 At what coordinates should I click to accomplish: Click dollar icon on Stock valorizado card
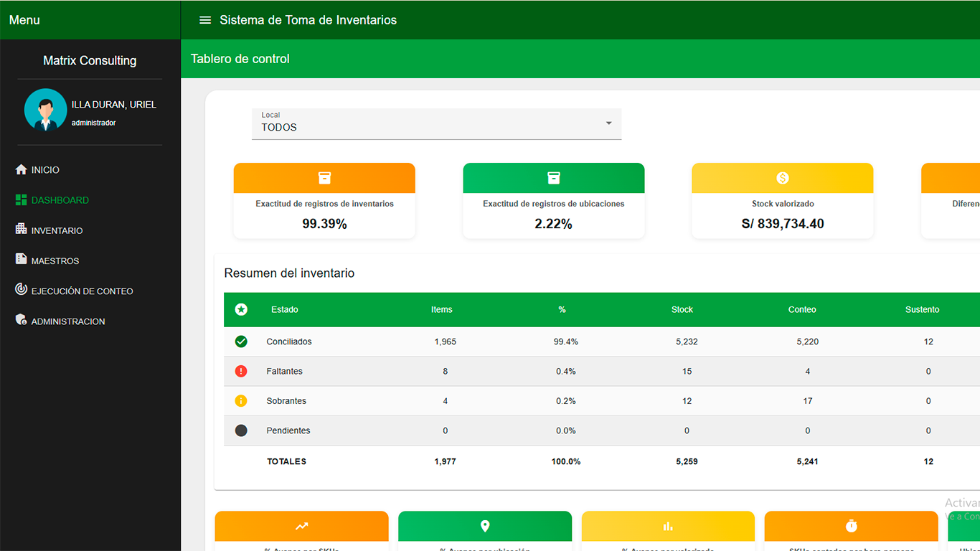[783, 178]
